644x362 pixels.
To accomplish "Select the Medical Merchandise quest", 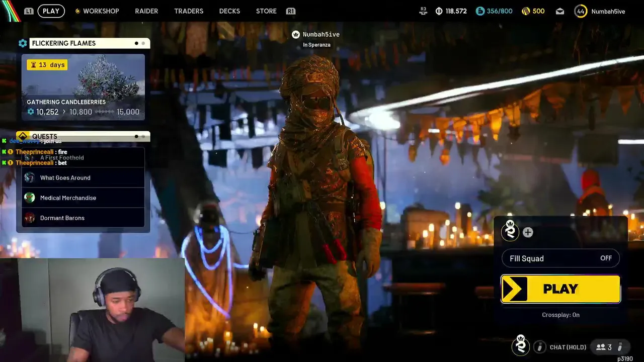I will click(x=83, y=198).
